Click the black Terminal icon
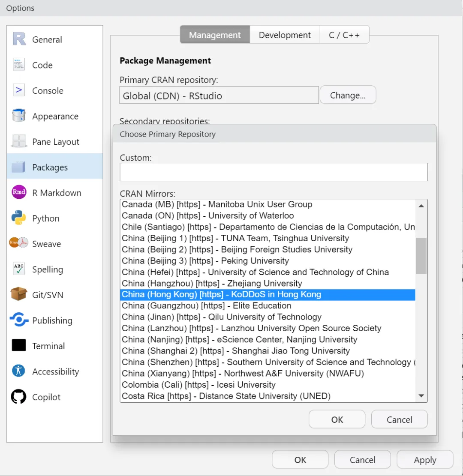Image resolution: width=463 pixels, height=476 pixels. tap(19, 345)
